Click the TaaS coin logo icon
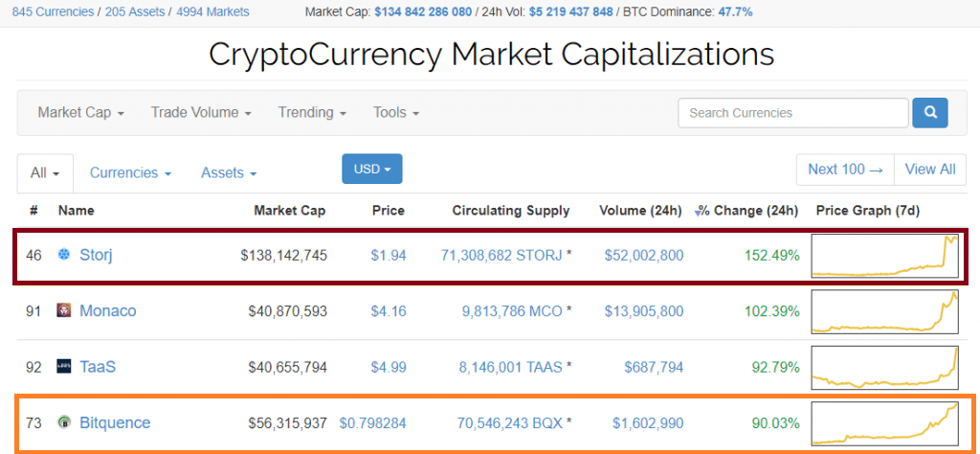This screenshot has height=454, width=980. (64, 366)
